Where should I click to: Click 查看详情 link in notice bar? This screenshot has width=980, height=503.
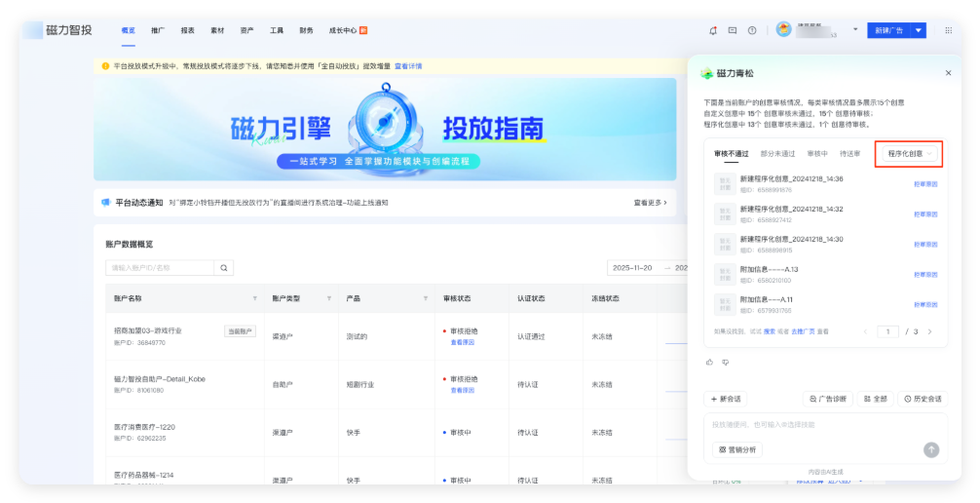coord(408,66)
